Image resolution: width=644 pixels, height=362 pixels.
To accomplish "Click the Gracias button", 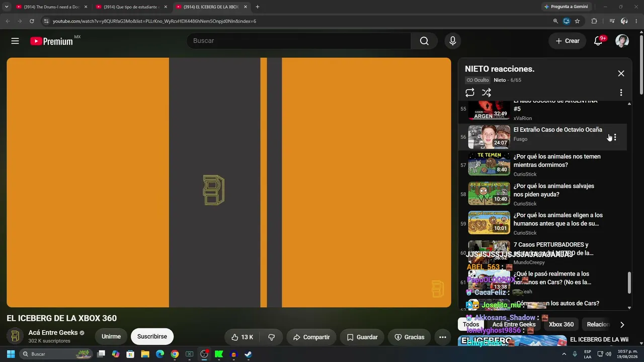I will click(x=410, y=337).
